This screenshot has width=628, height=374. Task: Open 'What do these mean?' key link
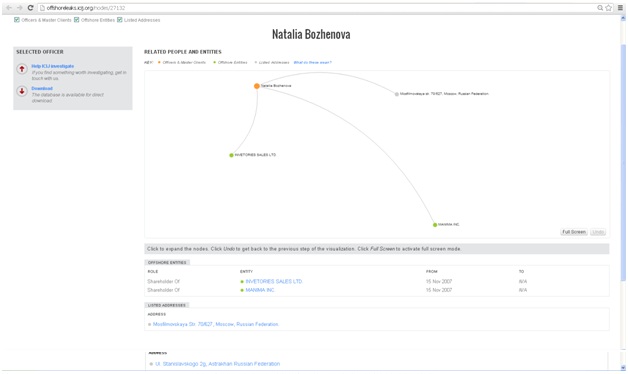click(312, 62)
